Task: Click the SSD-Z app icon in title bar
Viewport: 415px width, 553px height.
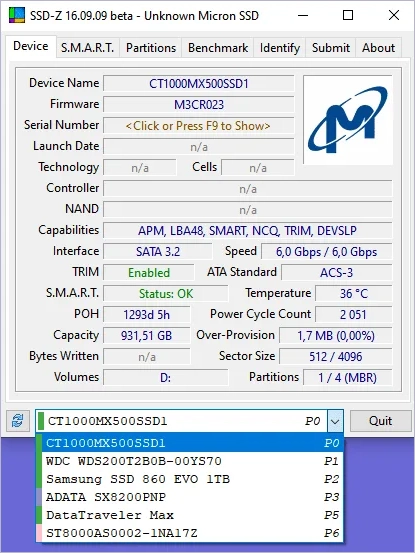Action: pyautogui.click(x=16, y=16)
